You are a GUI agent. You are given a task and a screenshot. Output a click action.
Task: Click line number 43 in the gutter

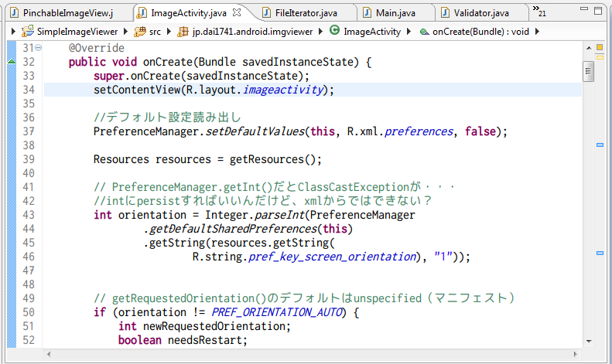pyautogui.click(x=29, y=215)
